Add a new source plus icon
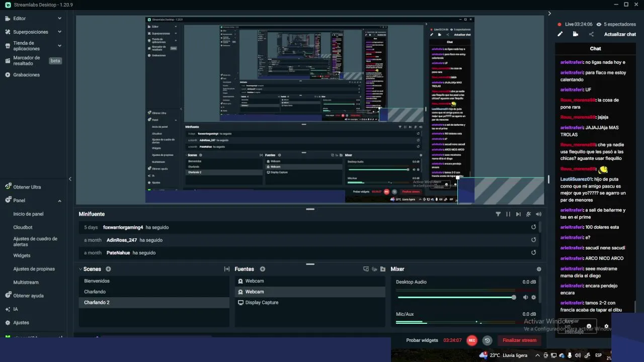Viewport: 644px width, 362px height. 263,269
